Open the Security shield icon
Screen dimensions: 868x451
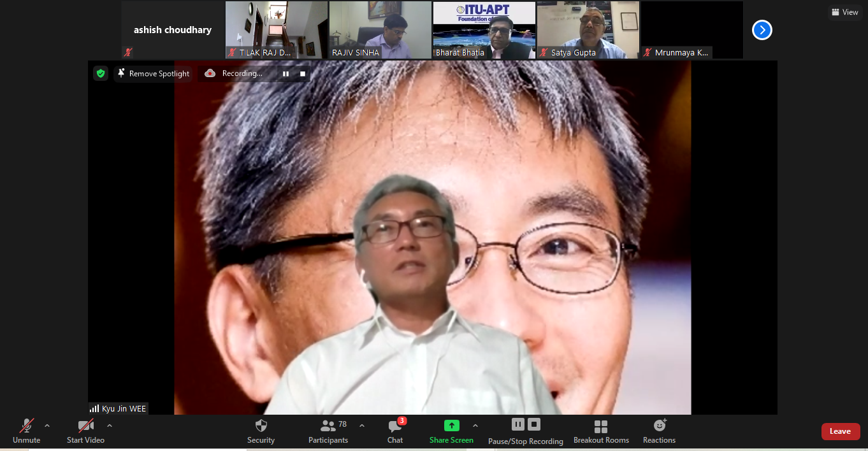261,426
